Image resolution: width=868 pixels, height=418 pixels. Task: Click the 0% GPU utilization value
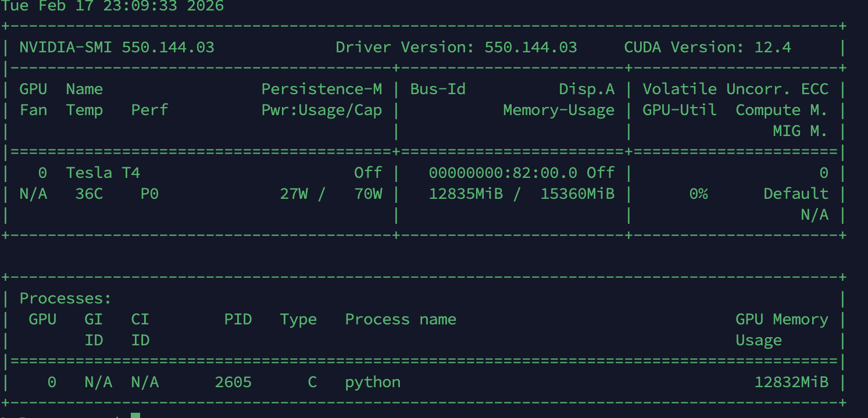coord(698,194)
